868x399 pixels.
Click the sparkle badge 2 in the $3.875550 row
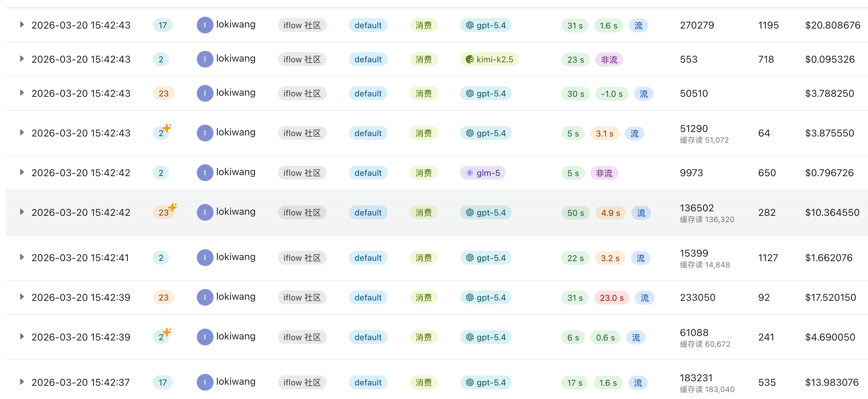click(x=162, y=132)
